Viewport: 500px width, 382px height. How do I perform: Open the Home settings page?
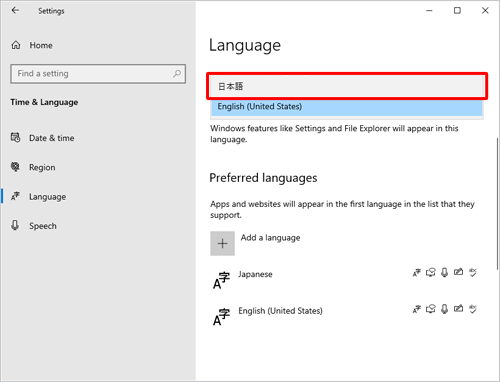click(x=41, y=45)
